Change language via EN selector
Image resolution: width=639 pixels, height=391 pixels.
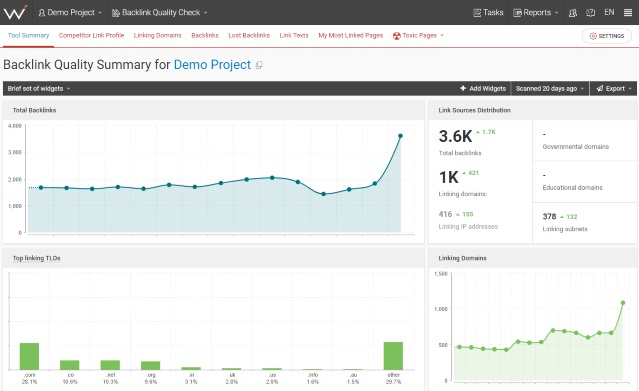pos(609,12)
